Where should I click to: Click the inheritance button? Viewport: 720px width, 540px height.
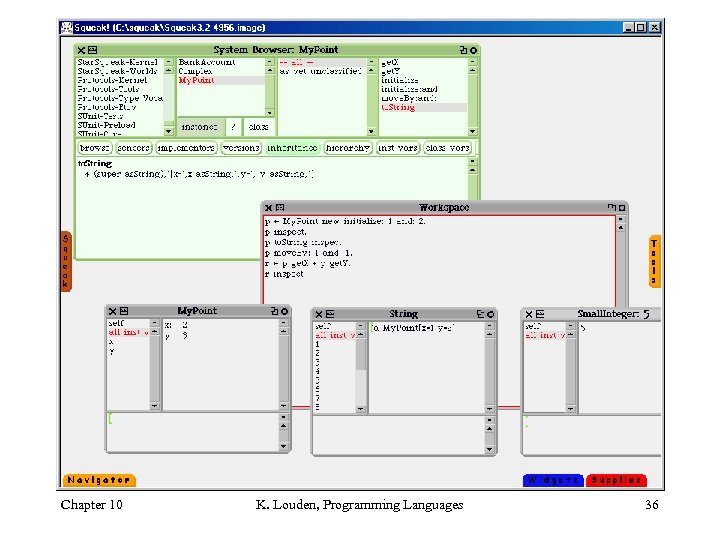pyautogui.click(x=292, y=148)
